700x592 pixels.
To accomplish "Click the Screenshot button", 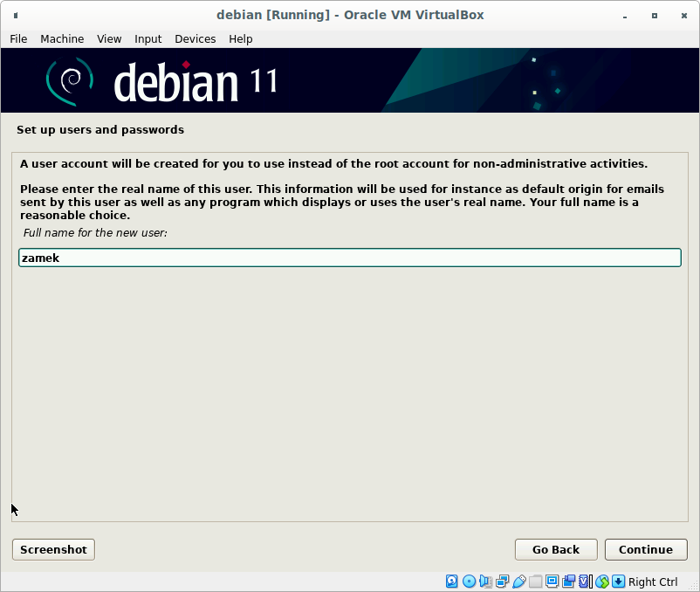I will (53, 549).
